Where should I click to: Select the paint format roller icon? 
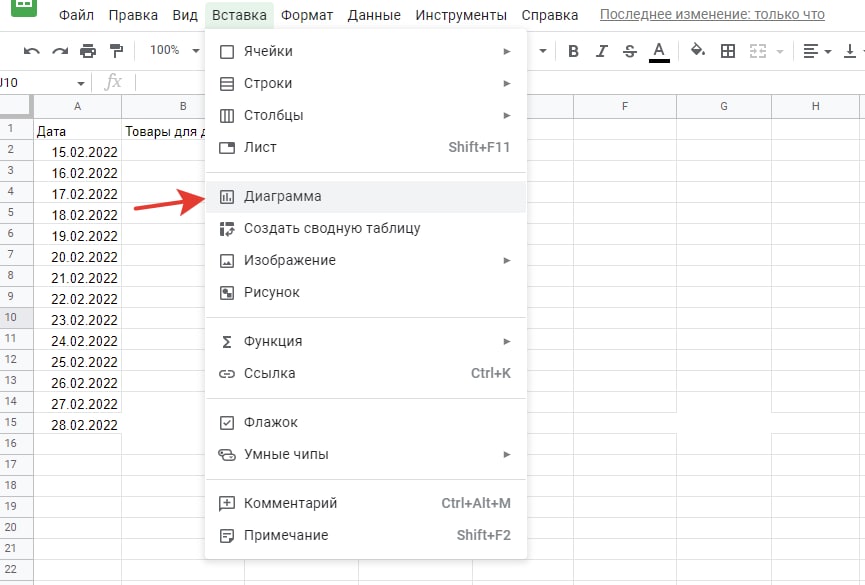click(x=116, y=51)
